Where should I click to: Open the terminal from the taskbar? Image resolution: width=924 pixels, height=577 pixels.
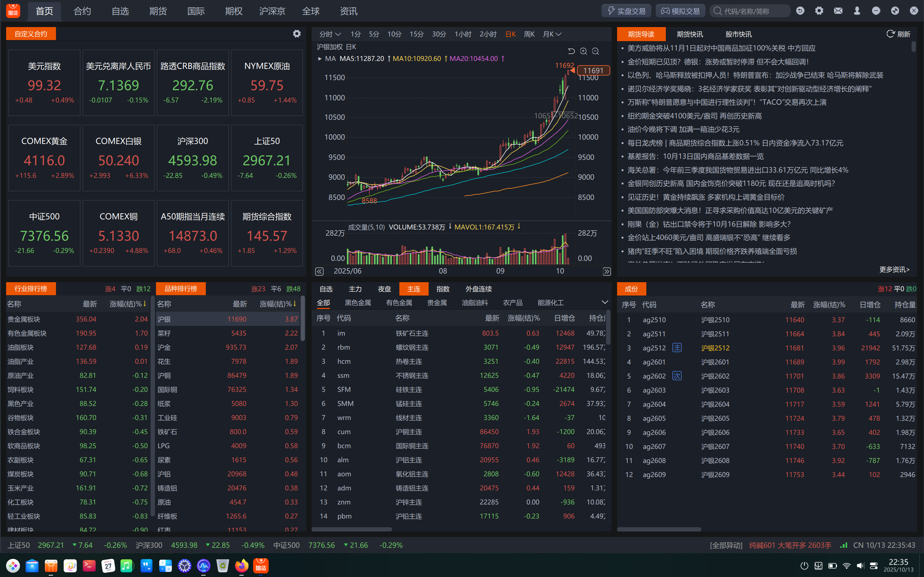[x=89, y=565]
